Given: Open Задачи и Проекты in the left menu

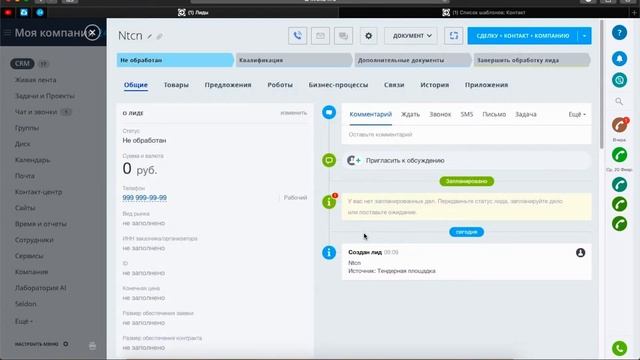Looking at the screenshot, I should click(45, 96).
